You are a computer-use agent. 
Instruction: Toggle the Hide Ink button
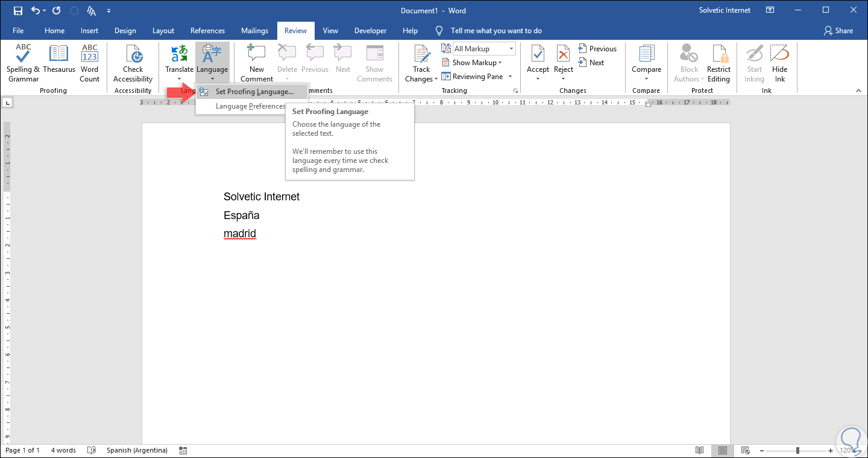click(780, 63)
